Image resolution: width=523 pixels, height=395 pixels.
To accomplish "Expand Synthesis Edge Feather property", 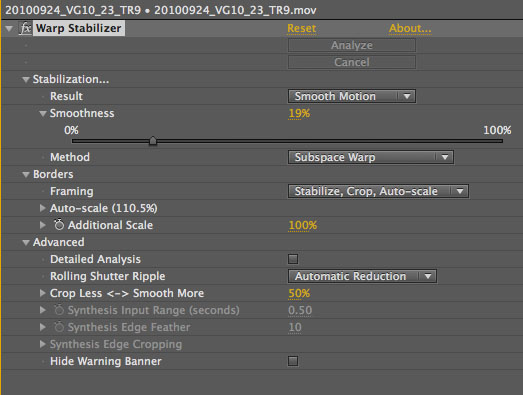I will pyautogui.click(x=42, y=327).
